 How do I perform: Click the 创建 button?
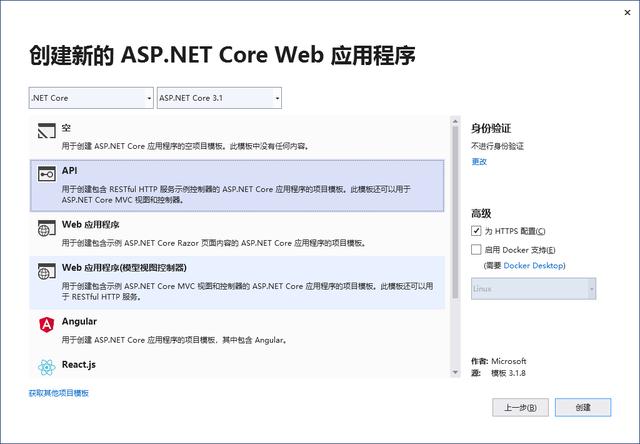coord(583,407)
